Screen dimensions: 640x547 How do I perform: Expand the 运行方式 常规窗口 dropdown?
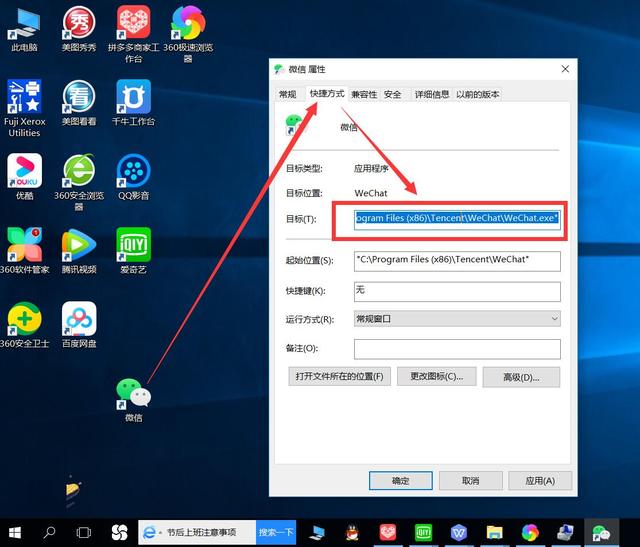457,318
